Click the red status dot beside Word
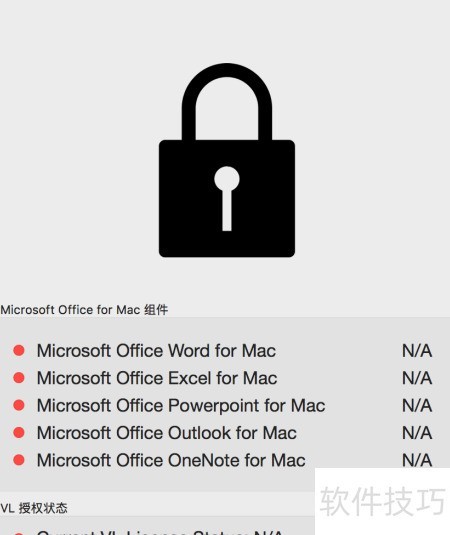 click(x=19, y=350)
